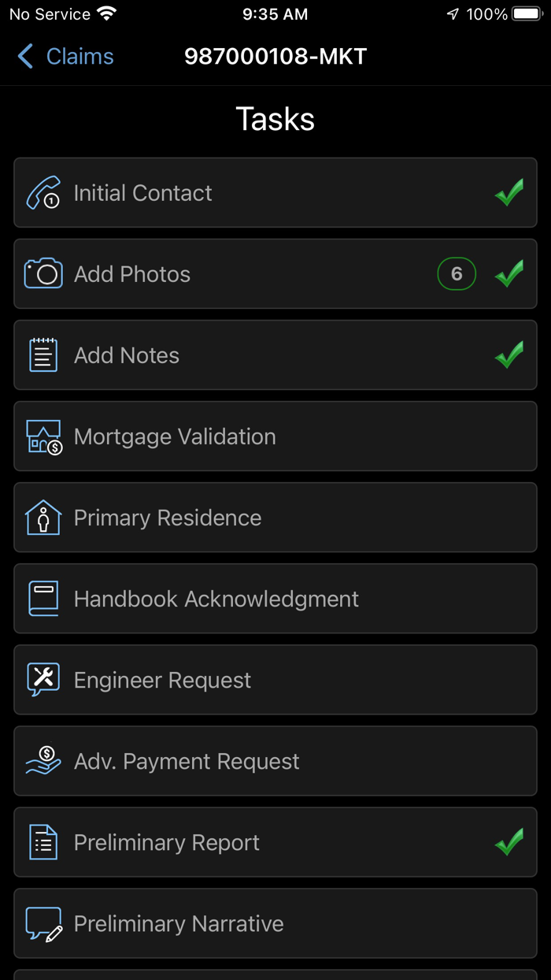Tap the pencil speech-bubble Preliminary Narrative icon

44,923
